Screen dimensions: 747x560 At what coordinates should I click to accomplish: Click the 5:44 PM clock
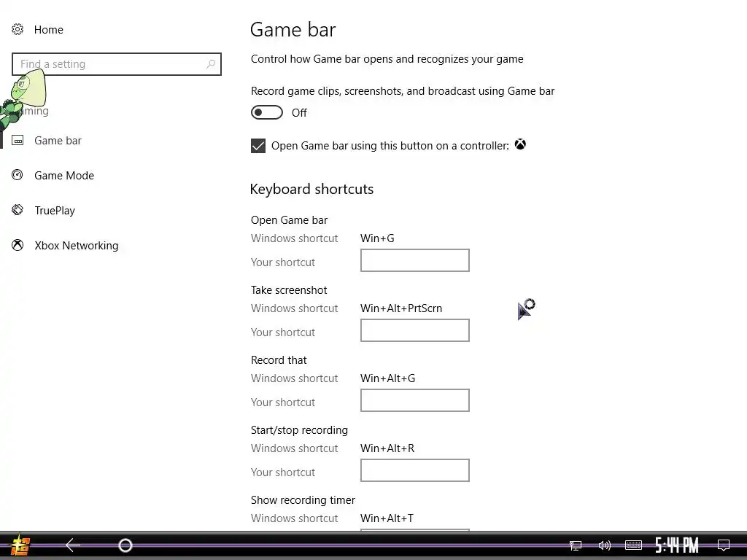676,545
